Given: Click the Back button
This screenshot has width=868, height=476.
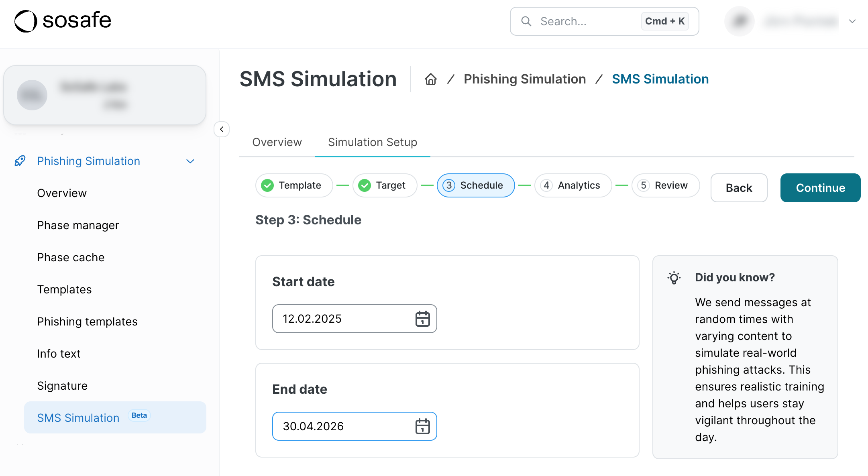Looking at the screenshot, I should [738, 187].
